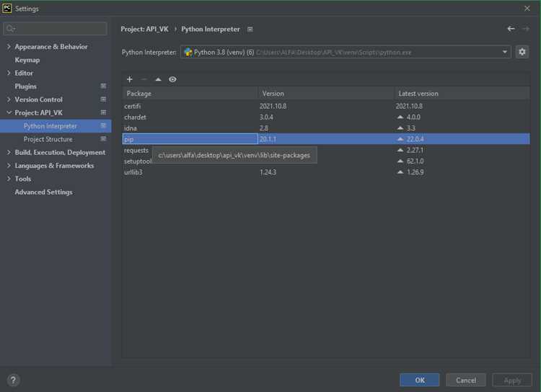Screen dimensions: 541x392
Task: Click the plus icon to install package
Action: [129, 79]
